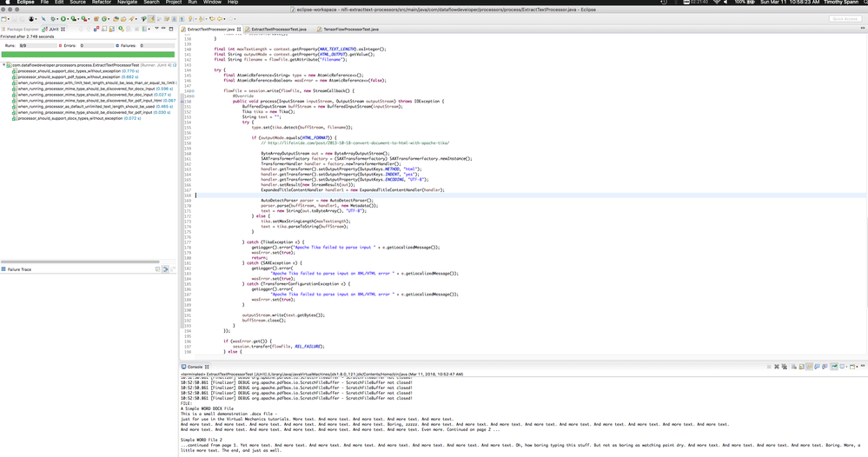Open Run button dropdown arrow
The width and height of the screenshot is (868, 457).
(68, 19)
